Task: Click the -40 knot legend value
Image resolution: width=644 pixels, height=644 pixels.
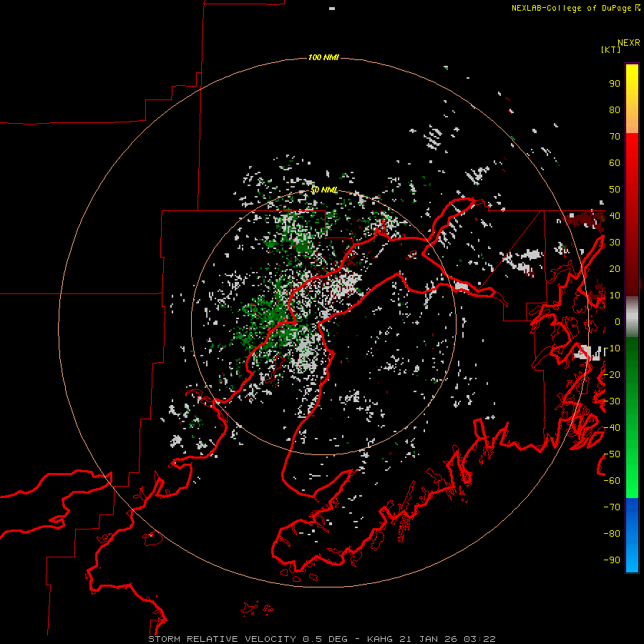Action: point(612,428)
